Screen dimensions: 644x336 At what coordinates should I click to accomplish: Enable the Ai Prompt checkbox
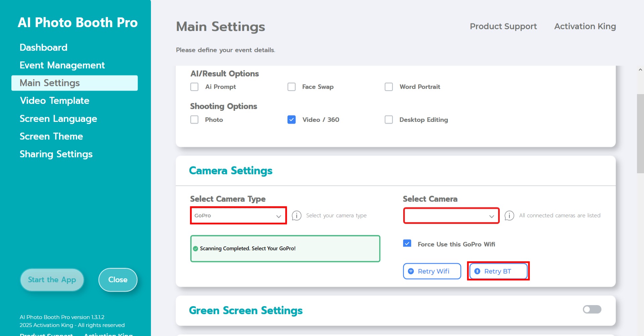[x=195, y=87]
